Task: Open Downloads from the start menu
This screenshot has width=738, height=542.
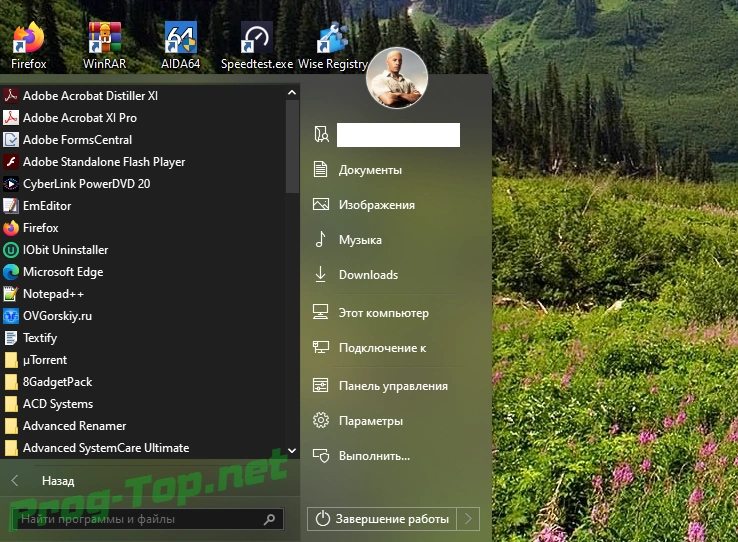Action: [x=368, y=274]
